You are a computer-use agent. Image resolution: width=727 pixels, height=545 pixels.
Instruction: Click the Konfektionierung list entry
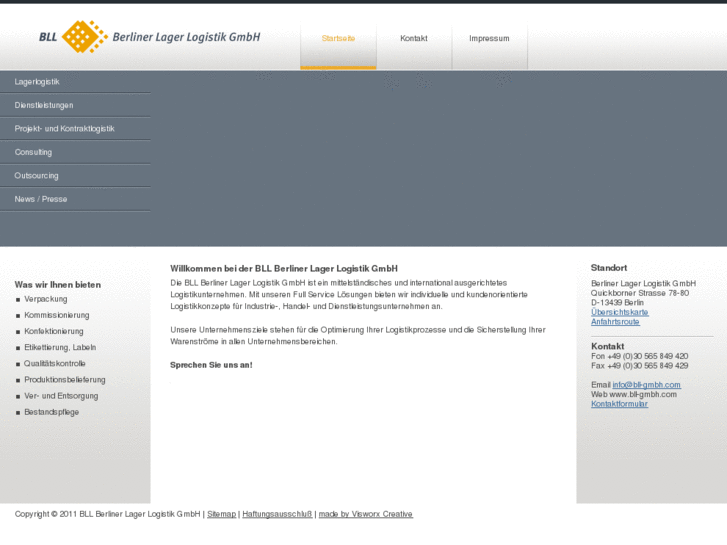(54, 332)
